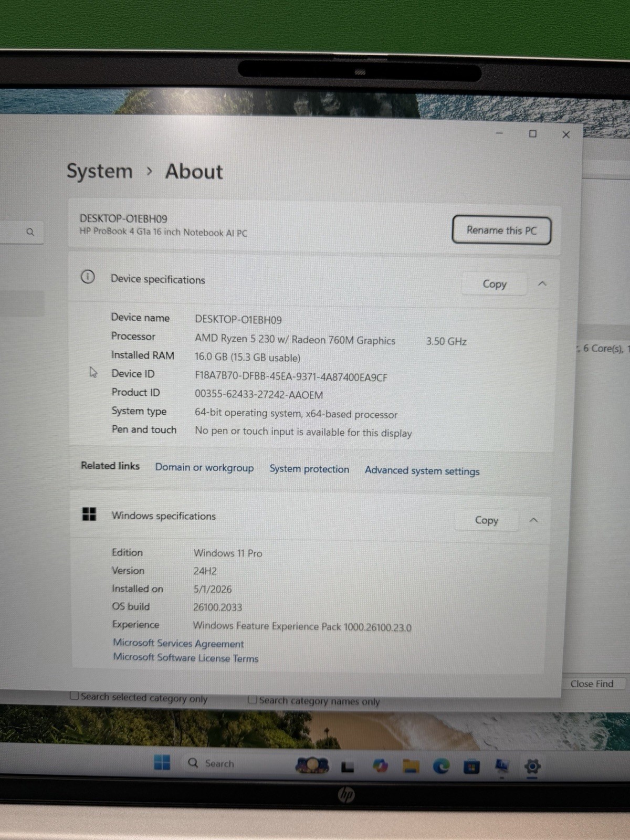Image resolution: width=630 pixels, height=840 pixels.
Task: Click the Device specifications info icon
Action: pos(88,277)
